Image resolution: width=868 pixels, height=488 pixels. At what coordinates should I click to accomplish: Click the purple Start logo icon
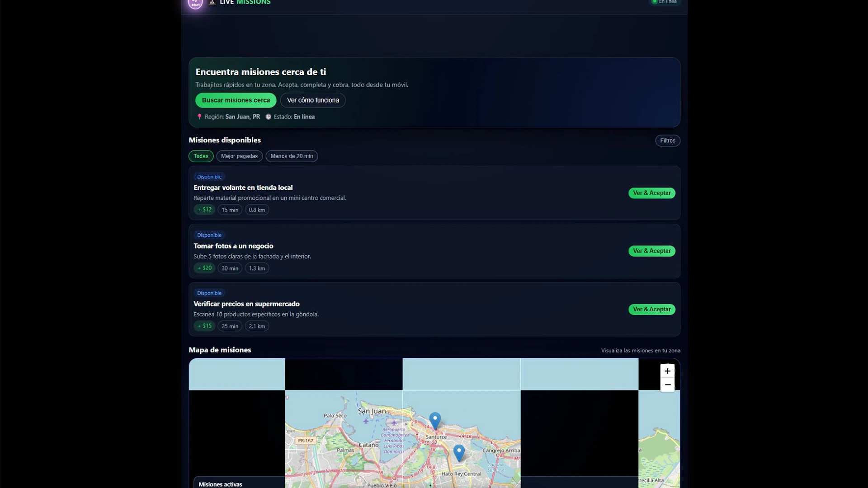pyautogui.click(x=195, y=3)
